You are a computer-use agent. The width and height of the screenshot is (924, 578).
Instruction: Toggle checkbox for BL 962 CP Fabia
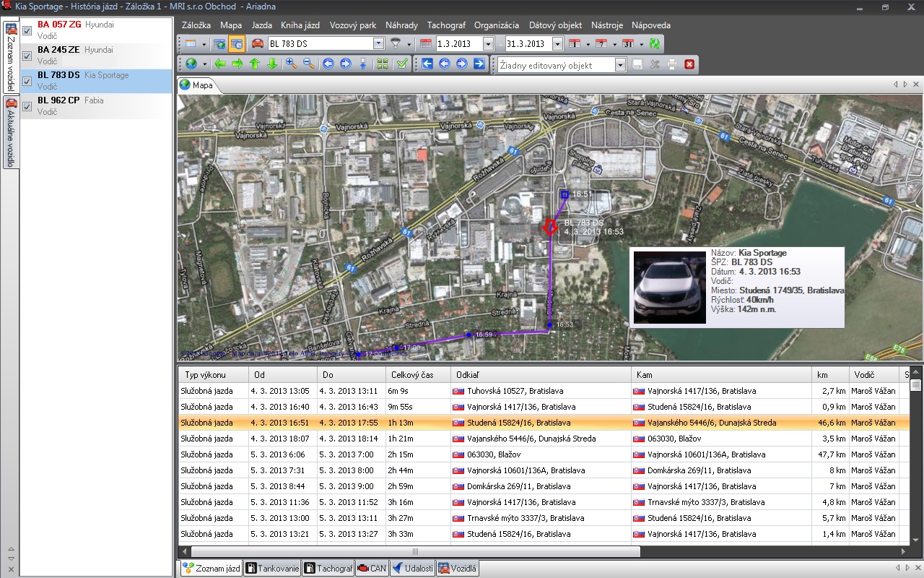(x=27, y=106)
